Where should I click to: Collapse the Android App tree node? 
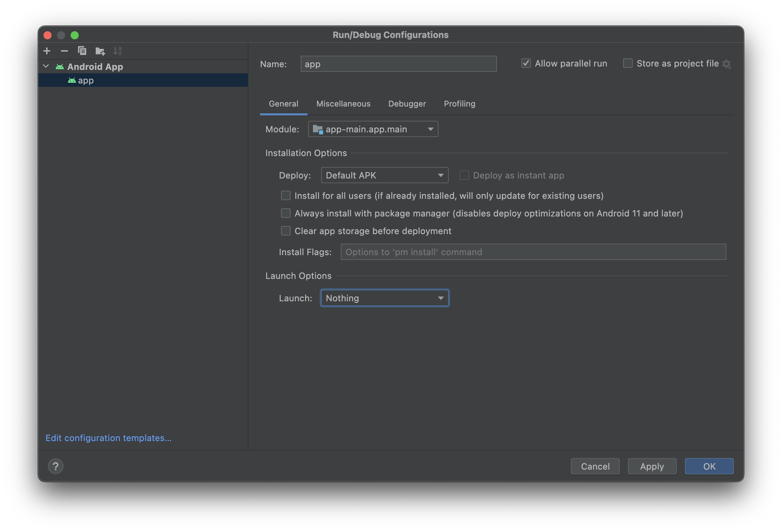tap(46, 66)
